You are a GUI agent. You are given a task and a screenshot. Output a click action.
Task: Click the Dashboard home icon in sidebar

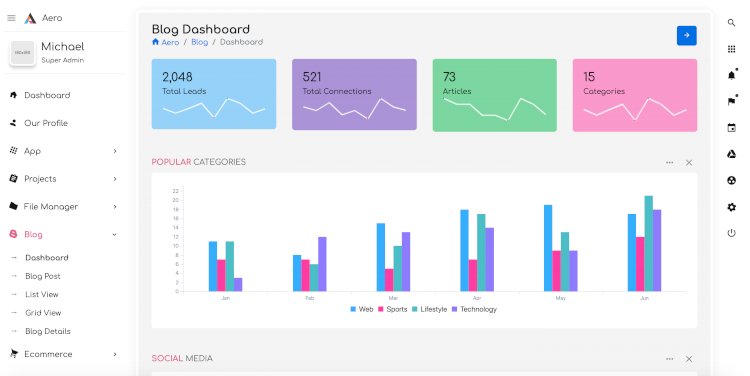point(13,95)
